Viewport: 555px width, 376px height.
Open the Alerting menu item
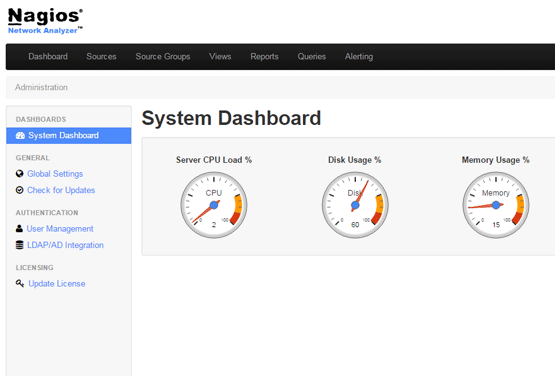click(359, 57)
